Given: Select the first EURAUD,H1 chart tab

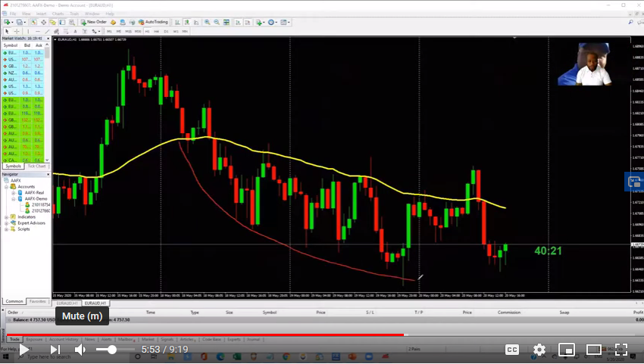Looking at the screenshot, I should click(67, 303).
